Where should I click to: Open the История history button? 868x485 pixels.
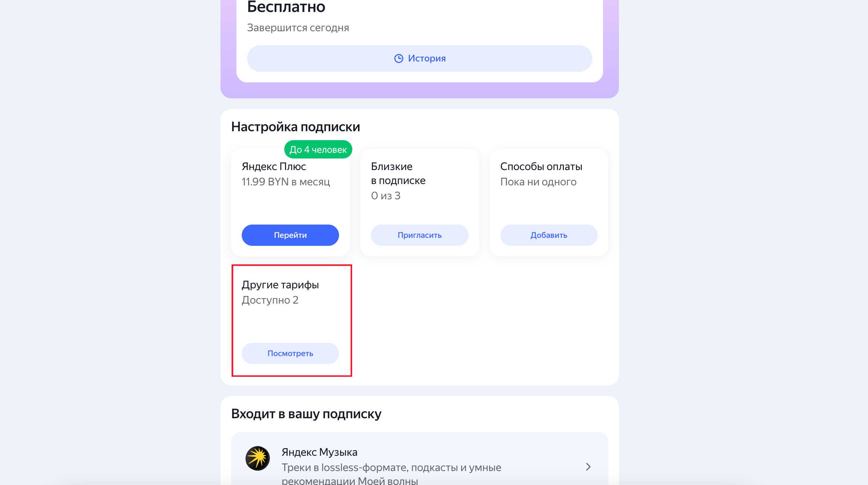[x=419, y=58]
